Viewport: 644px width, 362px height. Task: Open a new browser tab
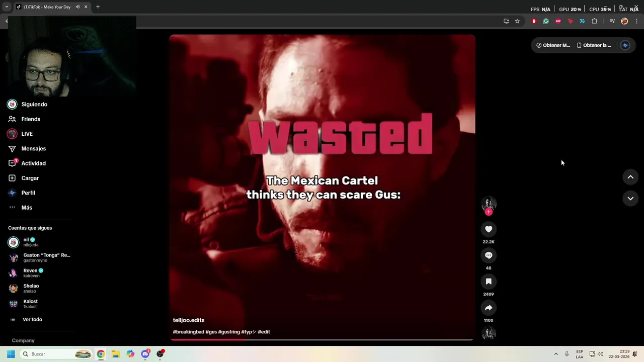98,7
